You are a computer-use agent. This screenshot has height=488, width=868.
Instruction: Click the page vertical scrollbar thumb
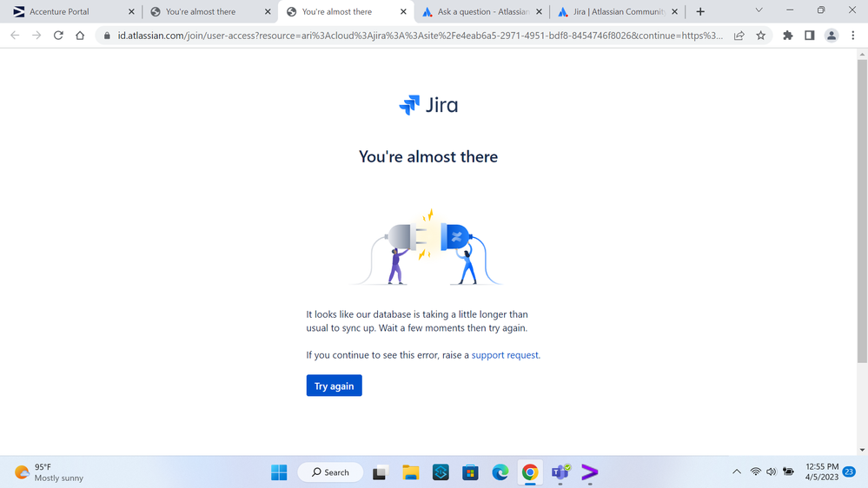point(862,211)
